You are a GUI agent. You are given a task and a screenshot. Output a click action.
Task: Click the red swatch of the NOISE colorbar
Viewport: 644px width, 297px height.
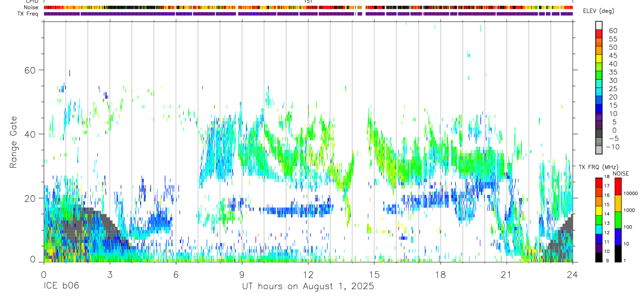click(x=618, y=186)
